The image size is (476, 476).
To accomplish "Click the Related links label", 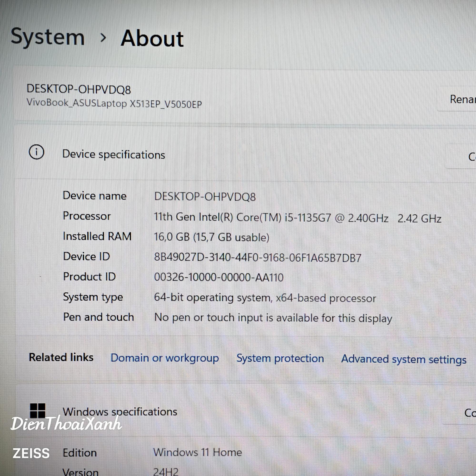I will point(61,357).
